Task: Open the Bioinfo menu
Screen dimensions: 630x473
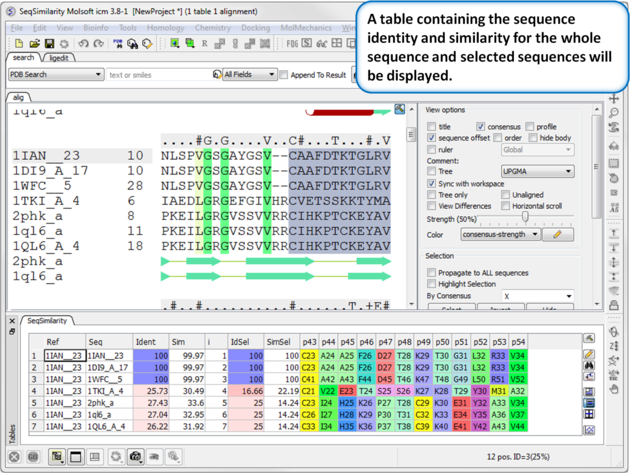Action: 96,28
